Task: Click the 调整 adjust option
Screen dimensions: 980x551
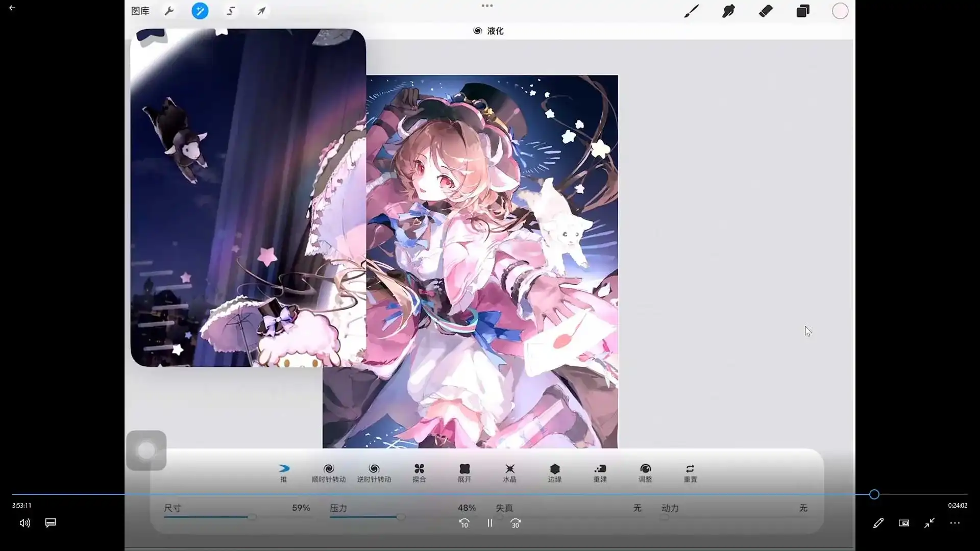Action: point(645,473)
